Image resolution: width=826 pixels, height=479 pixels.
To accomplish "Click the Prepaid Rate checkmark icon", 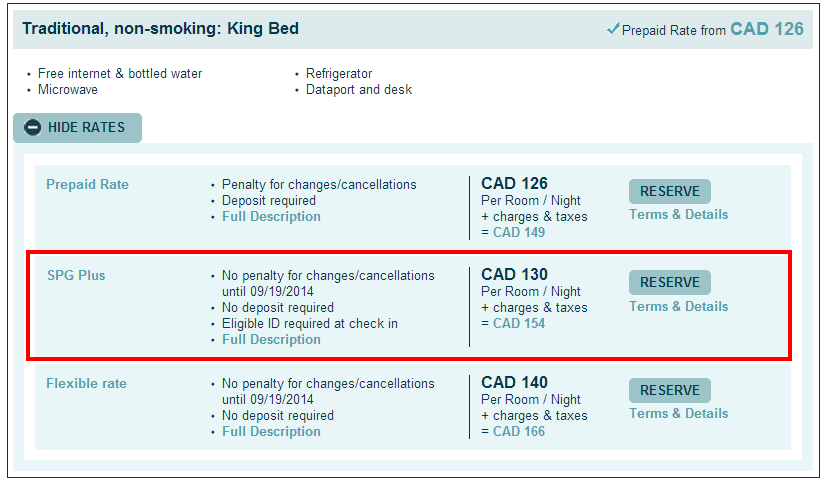I will (x=613, y=28).
